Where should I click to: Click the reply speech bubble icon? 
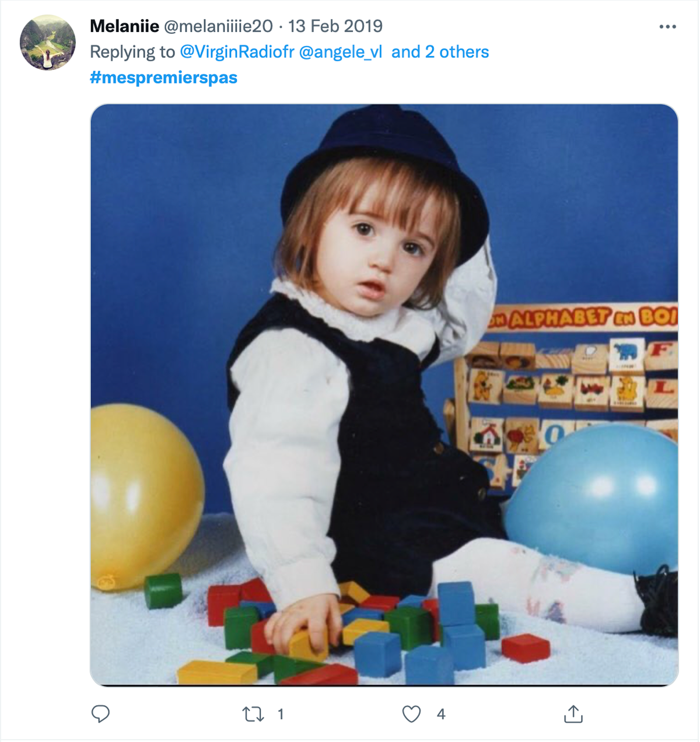(x=100, y=713)
